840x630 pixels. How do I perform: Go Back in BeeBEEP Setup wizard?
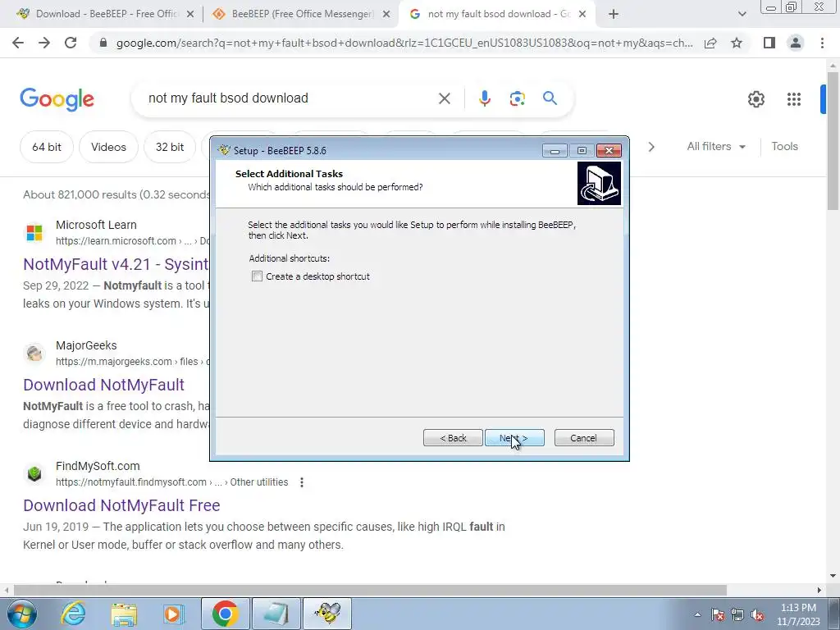coord(453,438)
